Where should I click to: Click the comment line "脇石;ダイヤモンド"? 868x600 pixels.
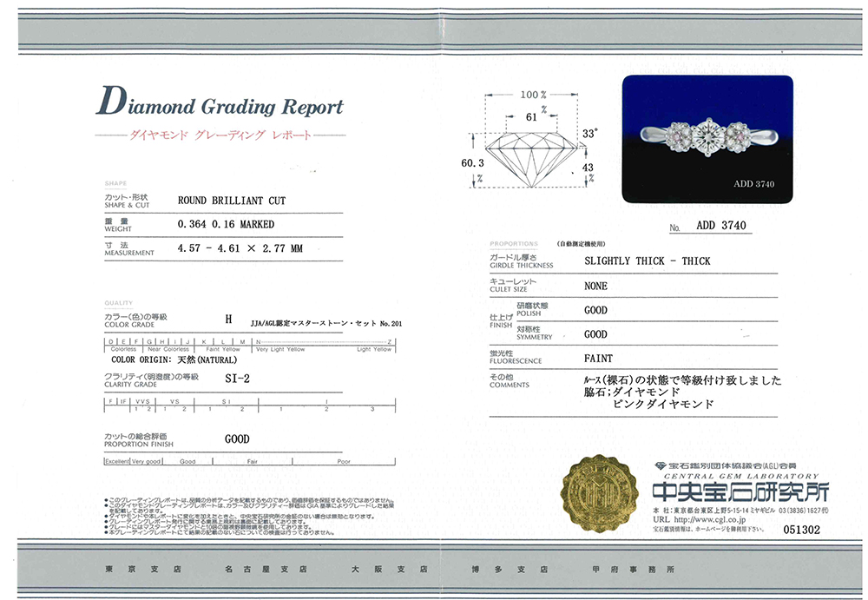(632, 392)
